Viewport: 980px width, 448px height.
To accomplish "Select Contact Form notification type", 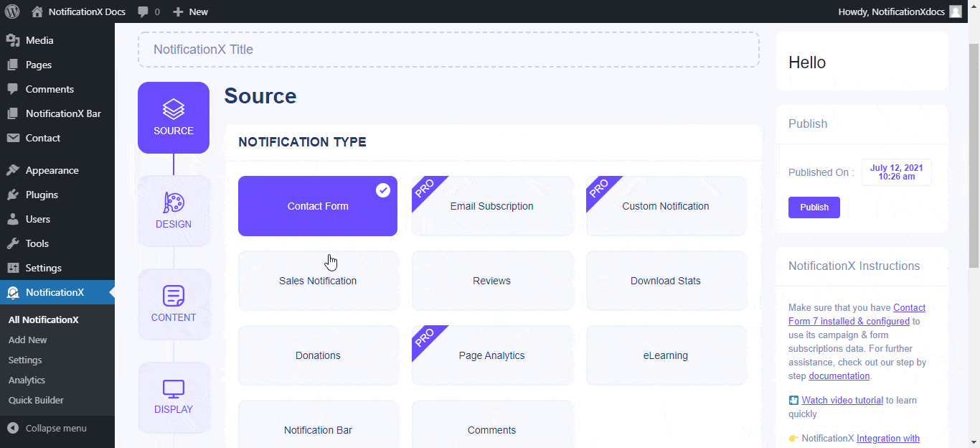I will pos(318,206).
